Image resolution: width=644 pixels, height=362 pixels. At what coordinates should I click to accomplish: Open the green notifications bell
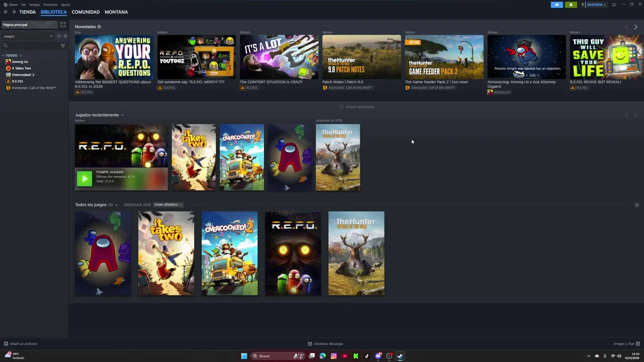(571, 5)
